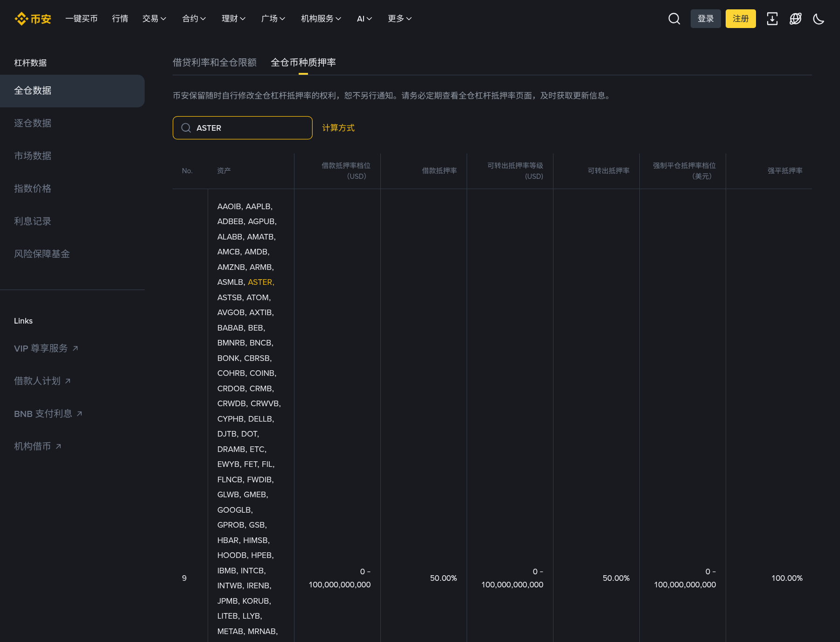Click the 登录 button
The width and height of the screenshot is (840, 642).
706,19
